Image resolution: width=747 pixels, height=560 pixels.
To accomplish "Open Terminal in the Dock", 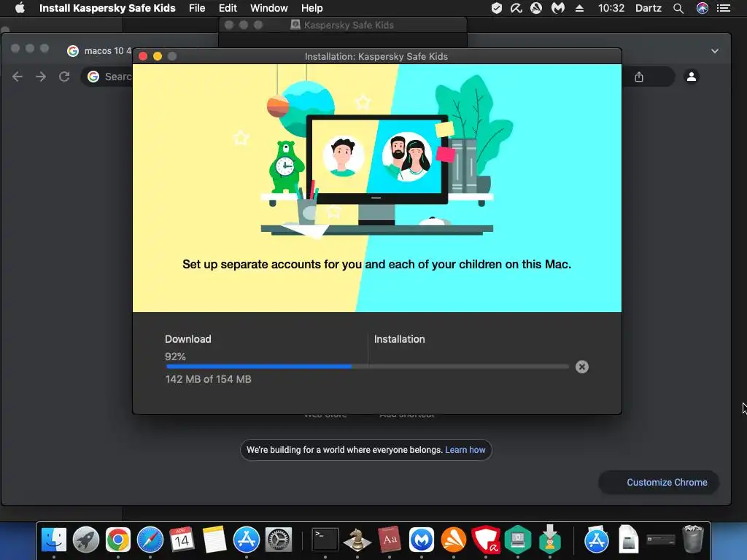I will [x=325, y=540].
